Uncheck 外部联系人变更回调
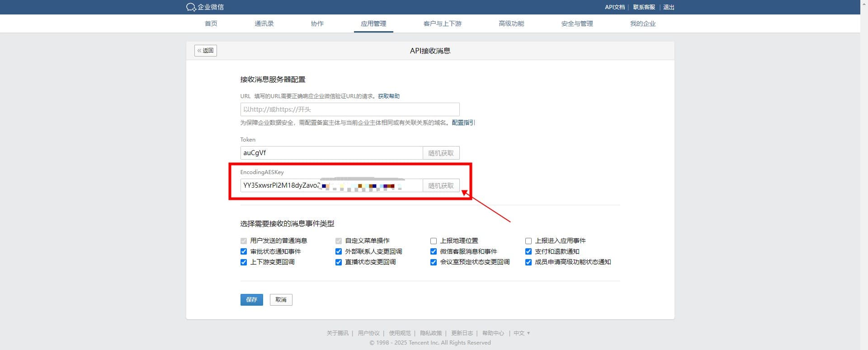Image resolution: width=868 pixels, height=350 pixels. [339, 251]
